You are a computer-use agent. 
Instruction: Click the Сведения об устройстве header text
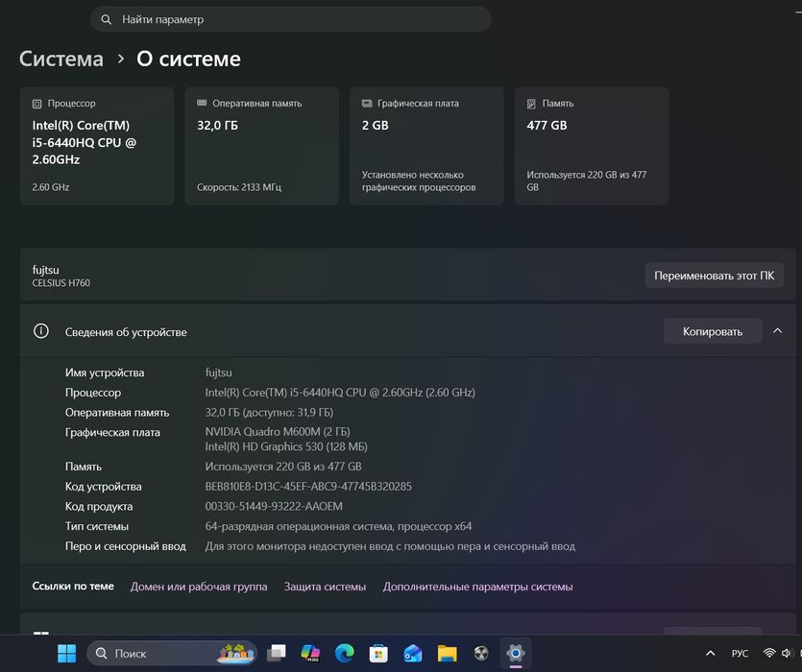coord(126,332)
